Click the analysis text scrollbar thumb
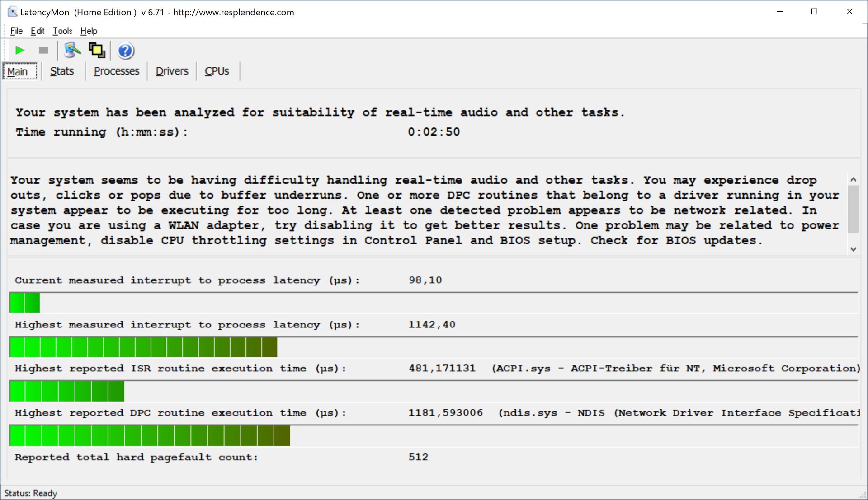The image size is (868, 500). click(x=853, y=209)
